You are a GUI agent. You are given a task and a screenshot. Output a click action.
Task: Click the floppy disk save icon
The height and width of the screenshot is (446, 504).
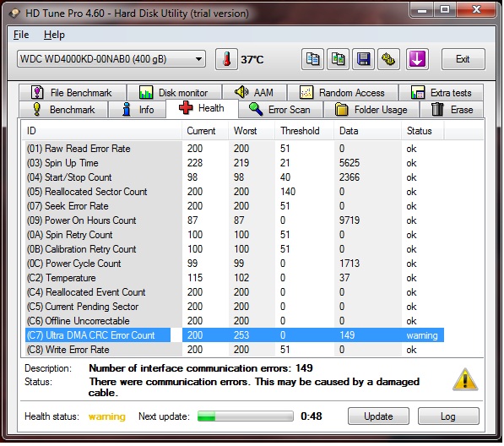363,59
